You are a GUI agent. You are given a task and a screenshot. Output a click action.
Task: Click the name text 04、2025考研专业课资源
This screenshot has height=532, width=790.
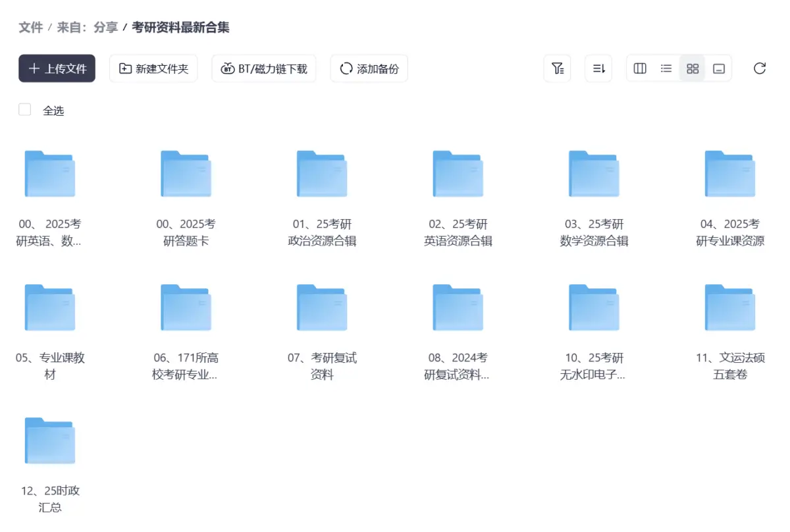(730, 232)
